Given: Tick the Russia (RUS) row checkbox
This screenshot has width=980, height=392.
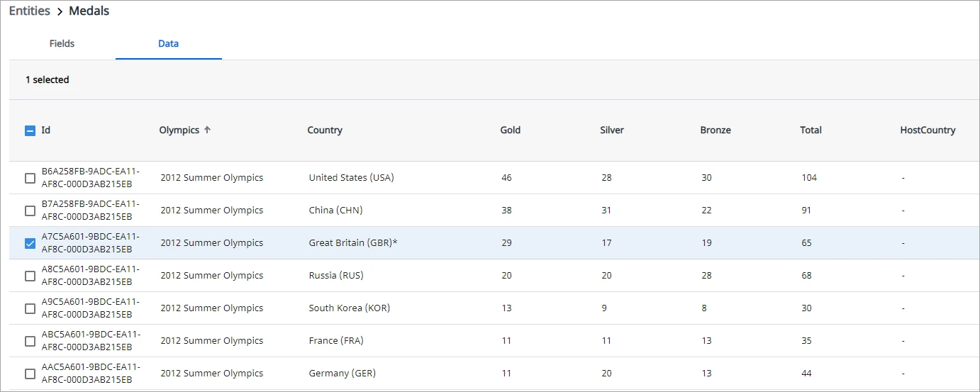Looking at the screenshot, I should click(30, 276).
